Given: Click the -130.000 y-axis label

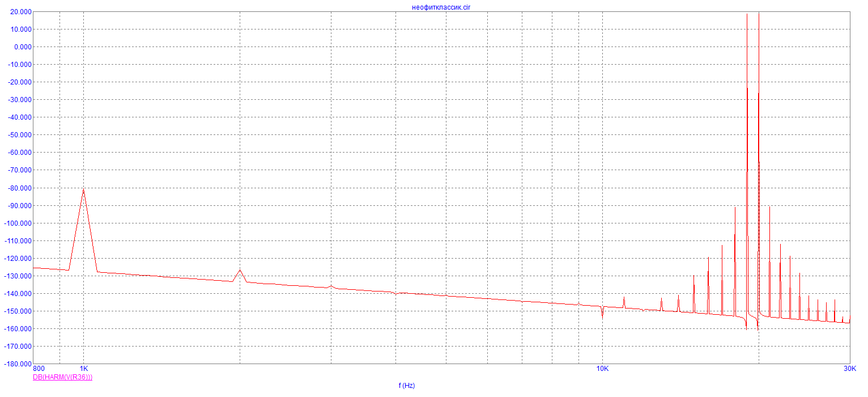Looking at the screenshot, I should (18, 276).
